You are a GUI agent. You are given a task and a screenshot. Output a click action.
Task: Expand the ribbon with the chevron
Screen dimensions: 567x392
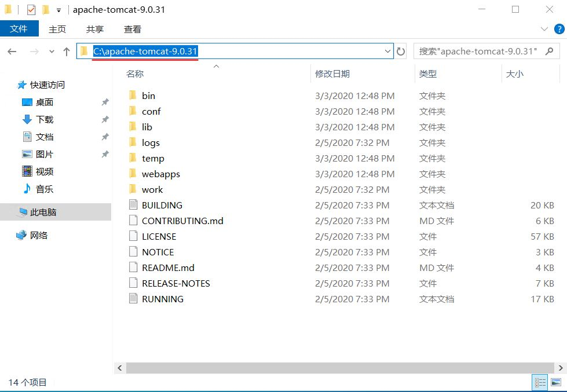coord(544,29)
